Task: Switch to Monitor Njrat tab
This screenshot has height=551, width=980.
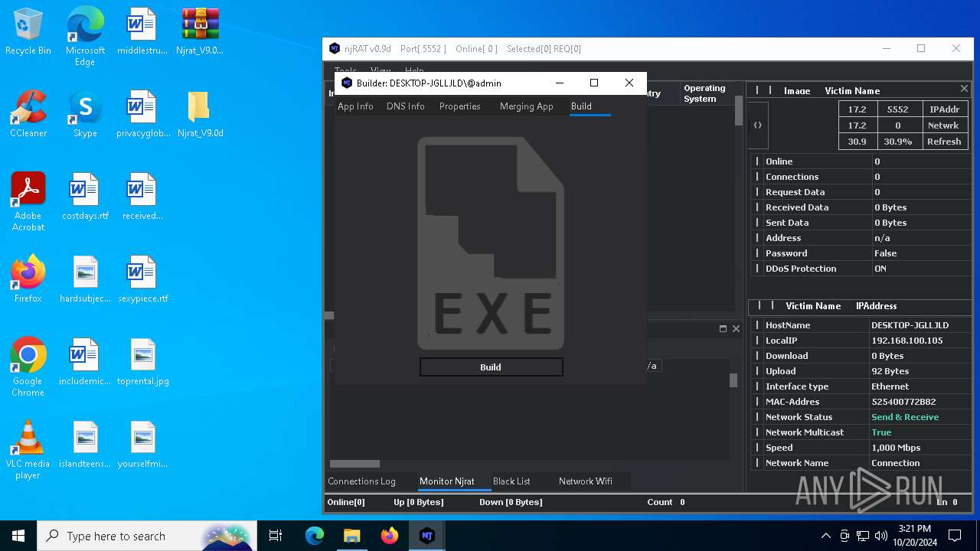Action: tap(446, 481)
